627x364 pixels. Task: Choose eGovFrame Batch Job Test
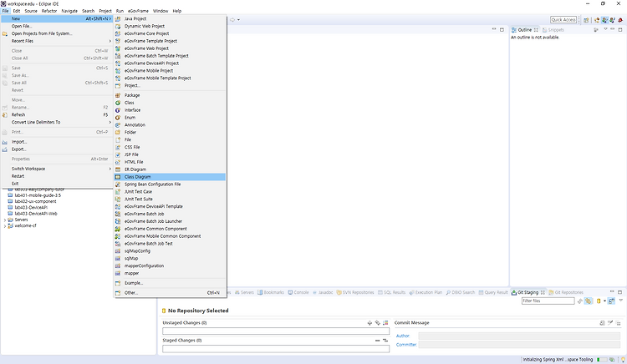click(x=170, y=244)
